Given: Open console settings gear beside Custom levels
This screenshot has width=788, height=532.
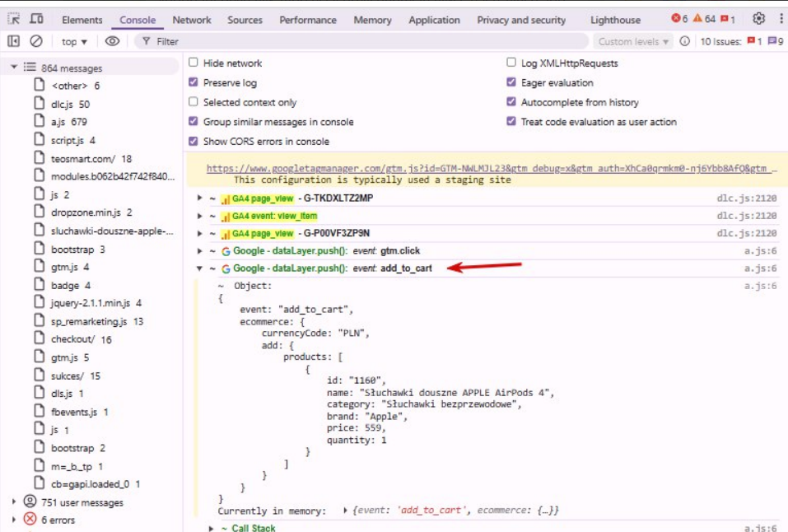Looking at the screenshot, I should coord(684,41).
